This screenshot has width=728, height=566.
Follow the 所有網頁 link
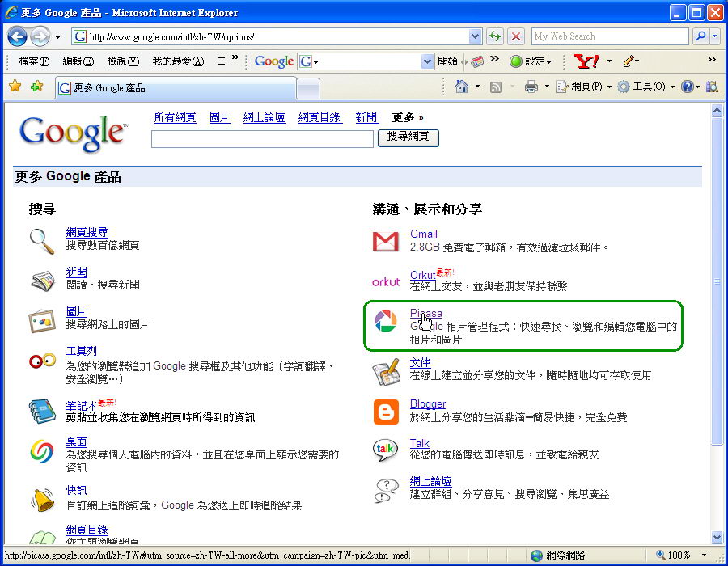coord(175,118)
